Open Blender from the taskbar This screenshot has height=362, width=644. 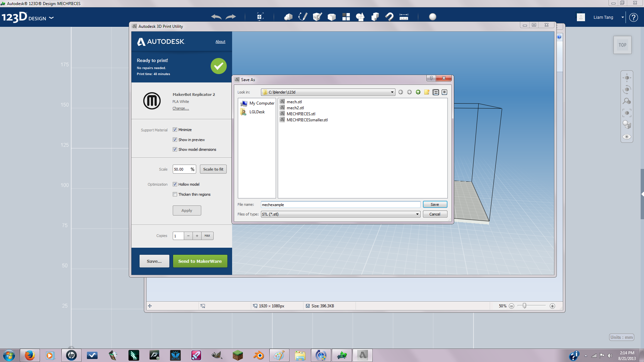(x=259, y=355)
